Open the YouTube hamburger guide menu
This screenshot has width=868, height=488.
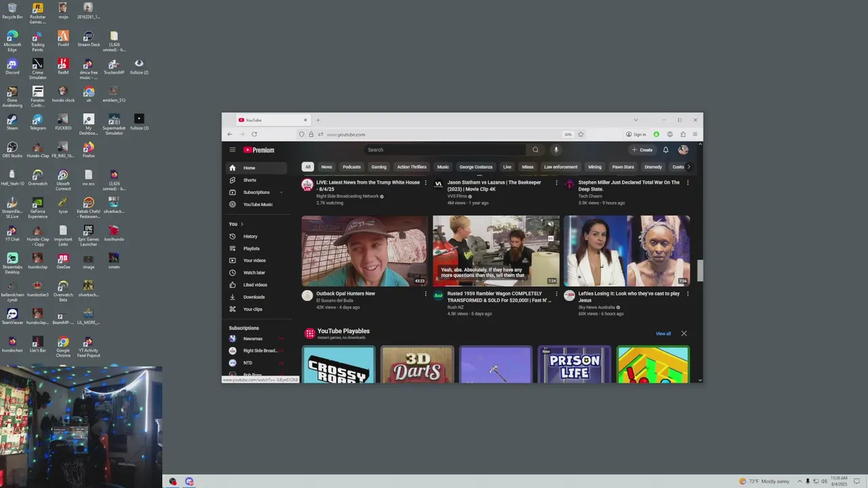click(232, 150)
